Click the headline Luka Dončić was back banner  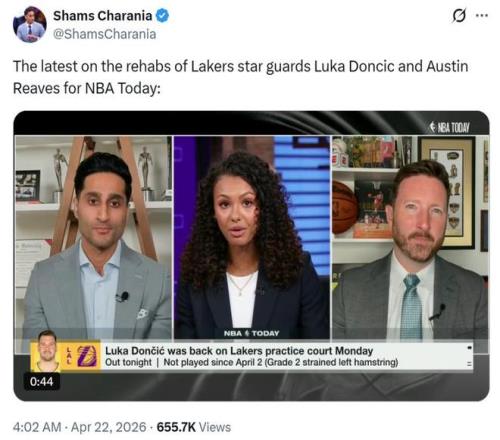coord(239,351)
